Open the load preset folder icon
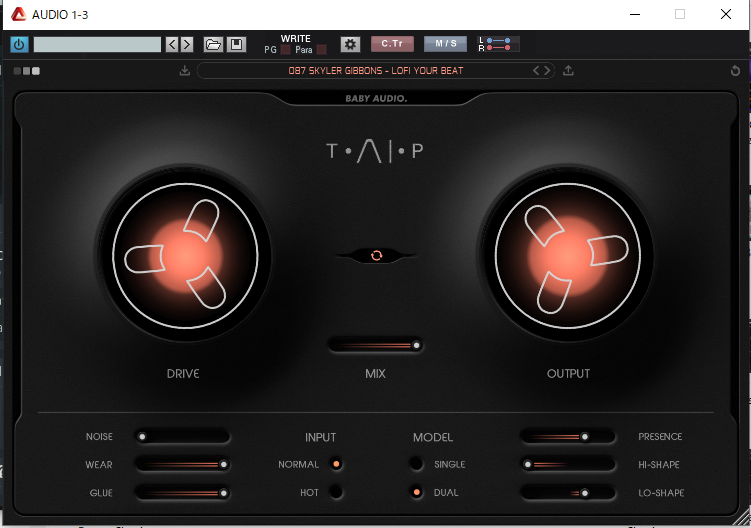The height and width of the screenshot is (528, 751). click(213, 45)
